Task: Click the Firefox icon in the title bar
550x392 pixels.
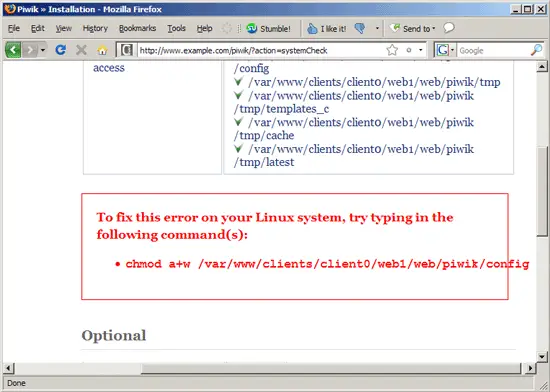Action: coord(10,9)
